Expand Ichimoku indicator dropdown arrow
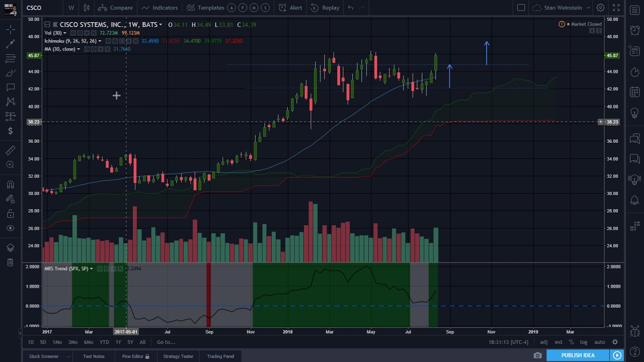644x362 pixels. coord(100,41)
